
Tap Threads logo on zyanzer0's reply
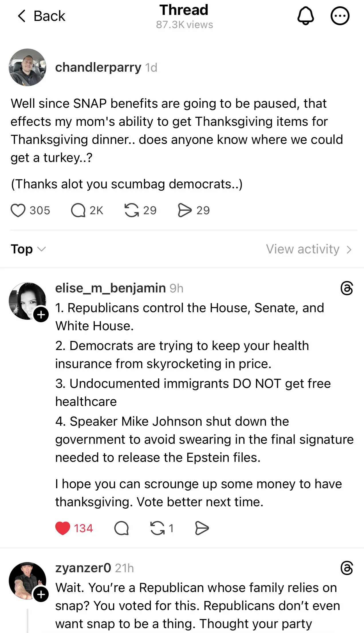[347, 568]
